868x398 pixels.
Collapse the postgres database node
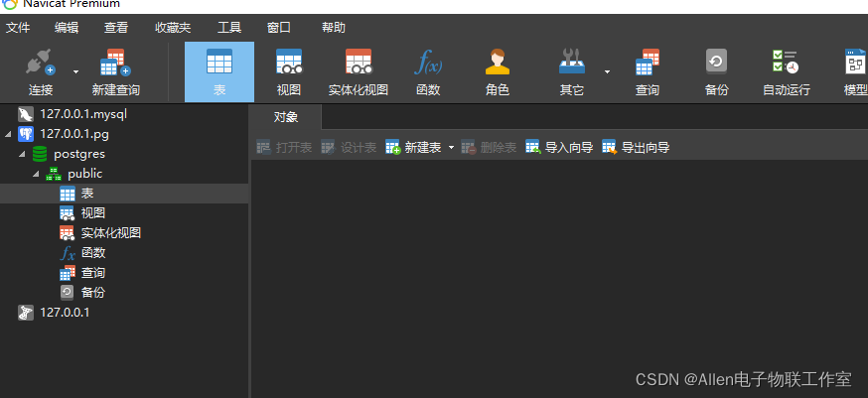[x=22, y=154]
